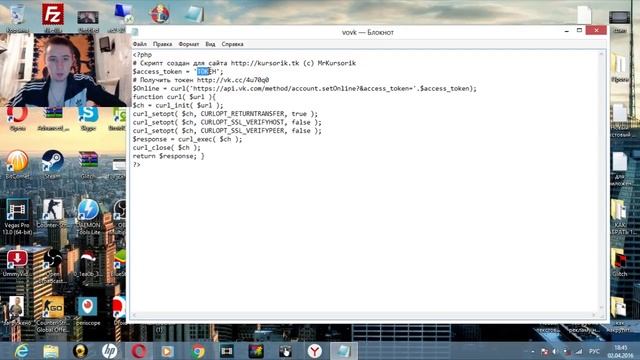
Task: Select the Opera desktop shortcut
Action: (17, 117)
